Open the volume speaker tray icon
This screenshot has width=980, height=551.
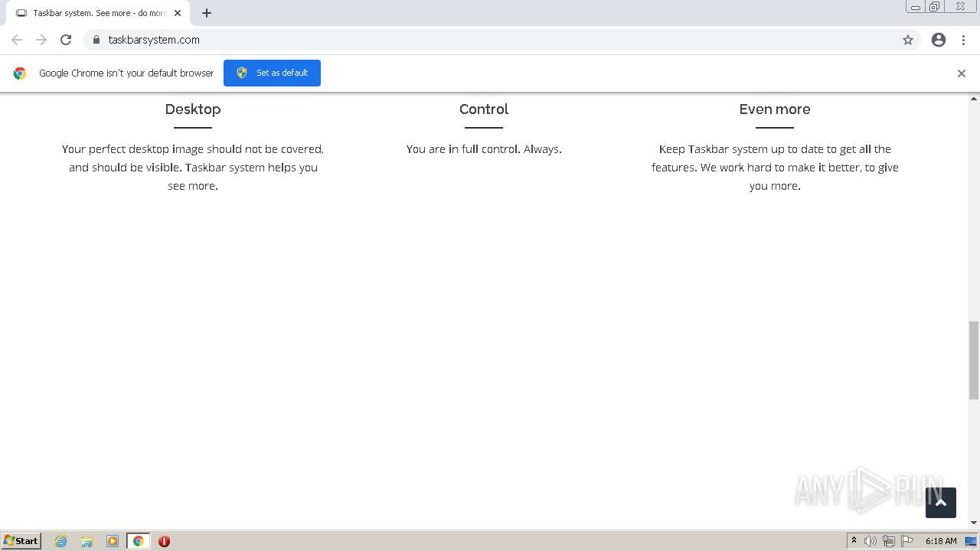click(x=871, y=541)
